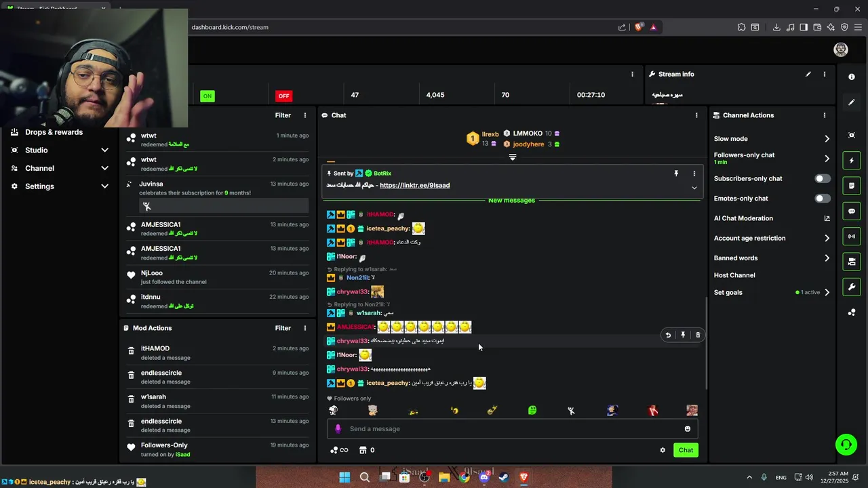868x488 pixels.
Task: Open the shop icon below chat input
Action: point(363,450)
